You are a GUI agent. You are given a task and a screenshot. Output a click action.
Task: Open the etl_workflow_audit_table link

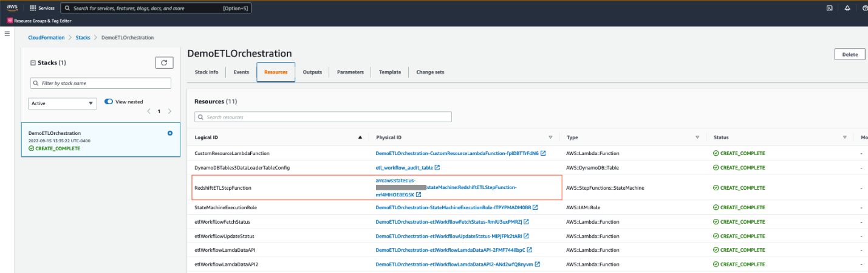[404, 167]
